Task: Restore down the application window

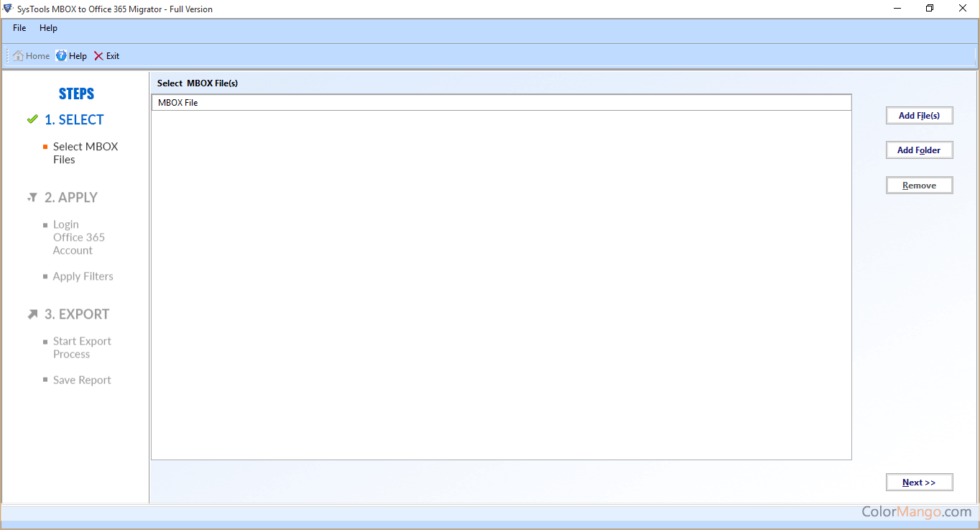Action: tap(930, 9)
